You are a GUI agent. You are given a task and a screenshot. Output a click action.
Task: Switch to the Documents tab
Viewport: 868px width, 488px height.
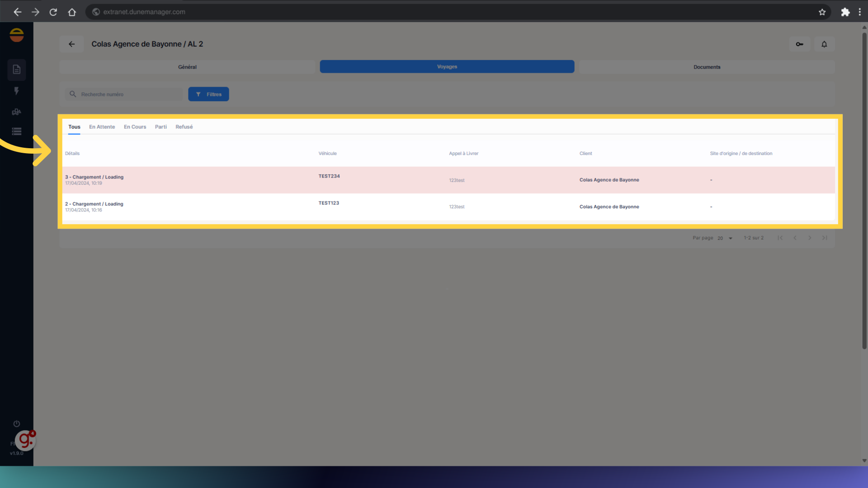coord(707,67)
